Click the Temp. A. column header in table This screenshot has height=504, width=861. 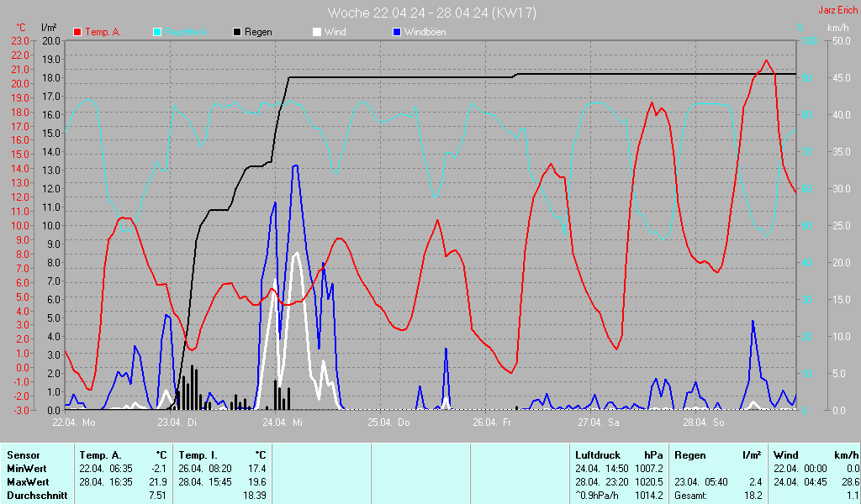point(101,455)
